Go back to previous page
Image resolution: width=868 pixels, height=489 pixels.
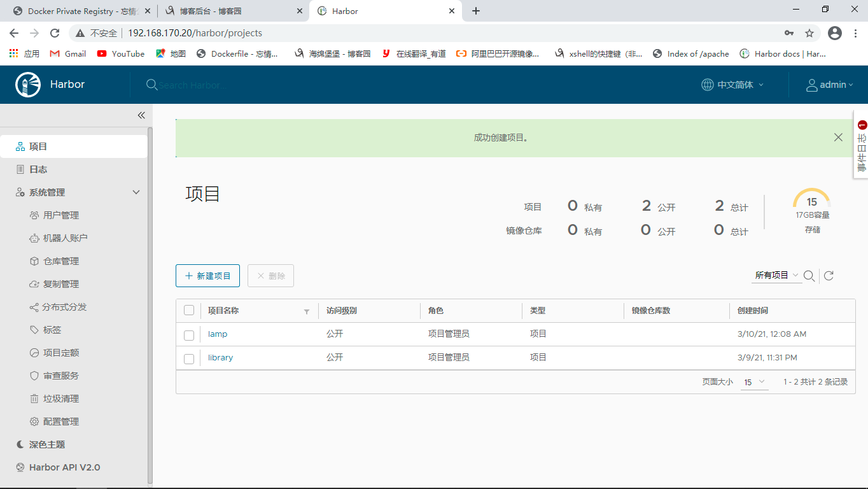[15, 33]
